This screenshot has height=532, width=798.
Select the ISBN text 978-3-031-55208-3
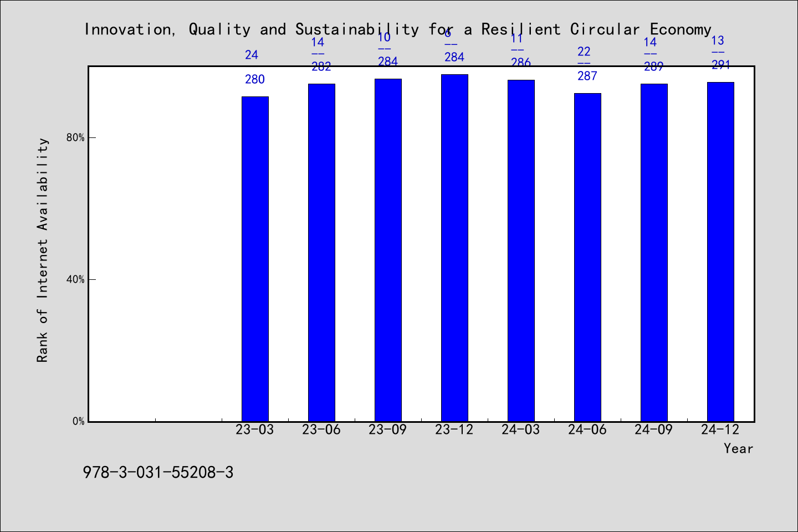point(158,473)
